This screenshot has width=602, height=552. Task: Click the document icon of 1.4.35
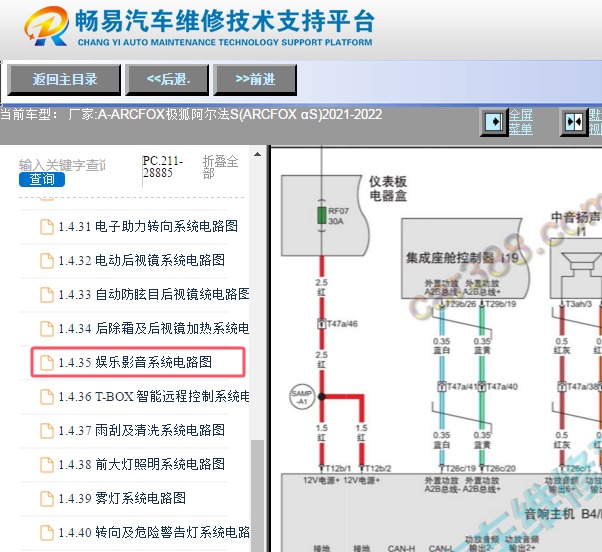(x=47, y=362)
